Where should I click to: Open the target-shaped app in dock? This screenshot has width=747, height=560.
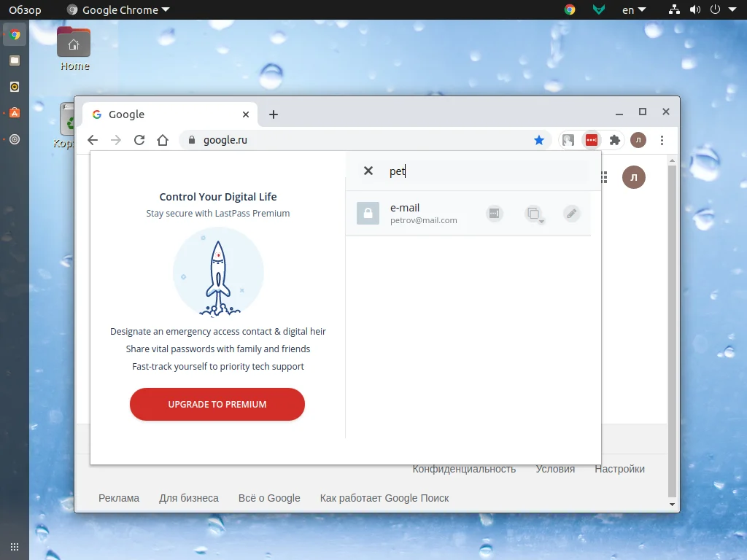15,139
